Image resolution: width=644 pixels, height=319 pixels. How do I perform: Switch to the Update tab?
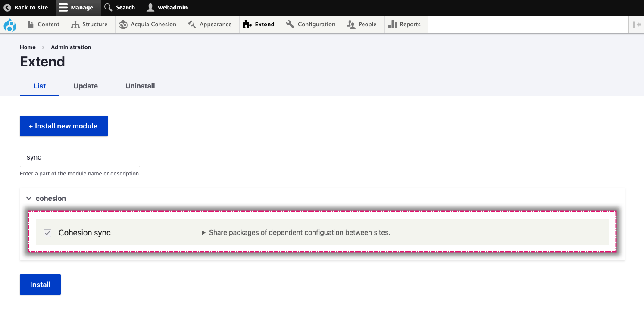coord(86,86)
